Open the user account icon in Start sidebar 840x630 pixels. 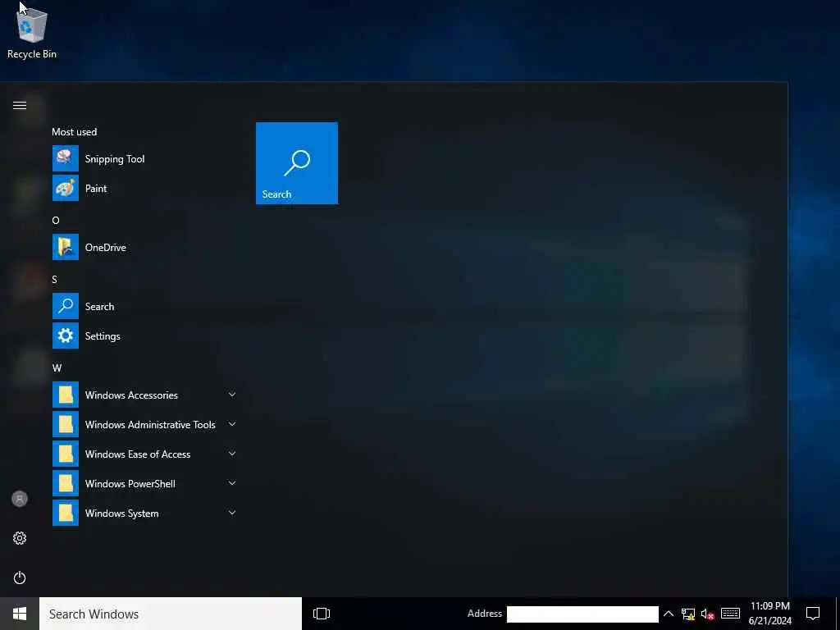click(20, 499)
